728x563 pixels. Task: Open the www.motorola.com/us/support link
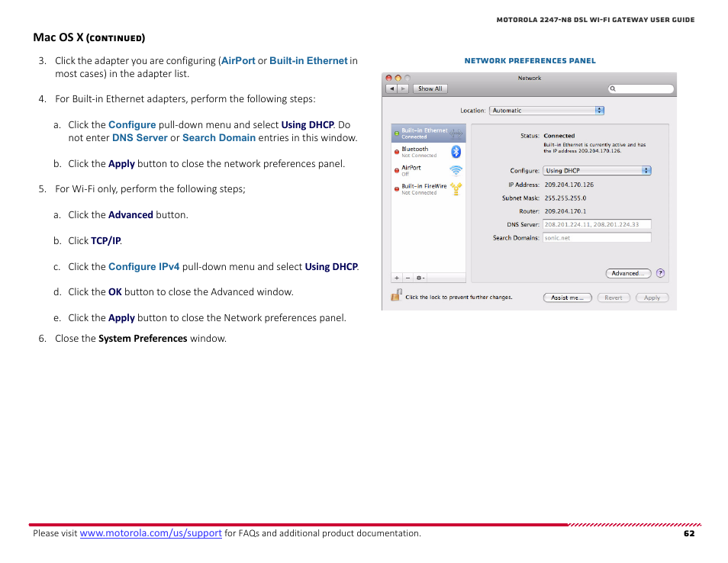[151, 532]
